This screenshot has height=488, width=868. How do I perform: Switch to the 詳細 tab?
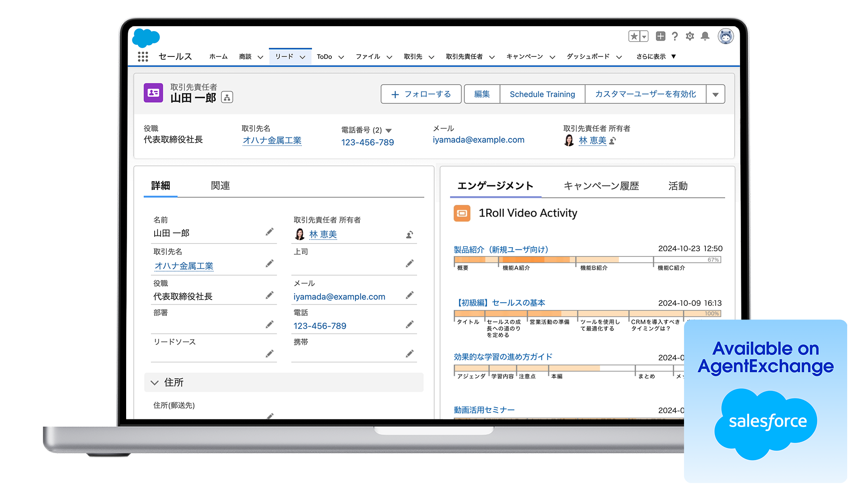tap(160, 186)
